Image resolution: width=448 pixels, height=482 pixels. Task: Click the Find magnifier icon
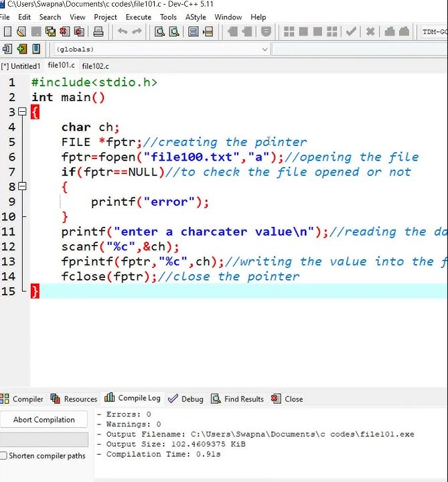click(x=159, y=31)
